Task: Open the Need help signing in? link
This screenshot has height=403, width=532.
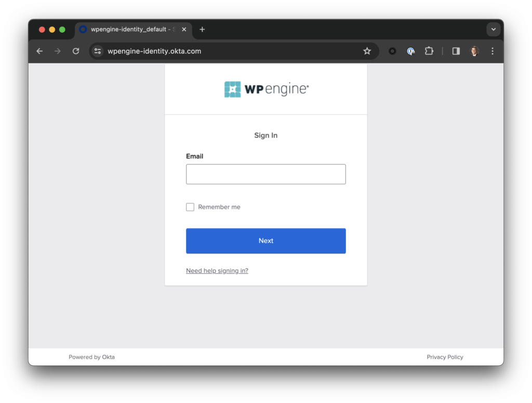Action: (x=217, y=271)
